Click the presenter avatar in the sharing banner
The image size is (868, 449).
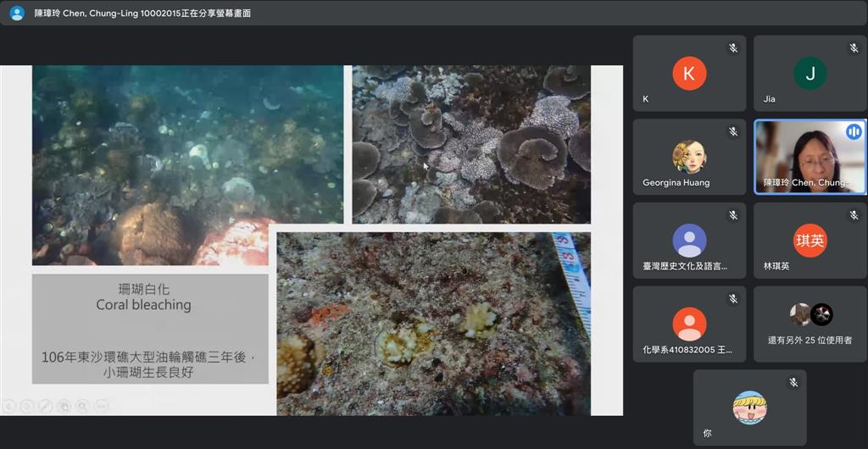click(x=17, y=13)
